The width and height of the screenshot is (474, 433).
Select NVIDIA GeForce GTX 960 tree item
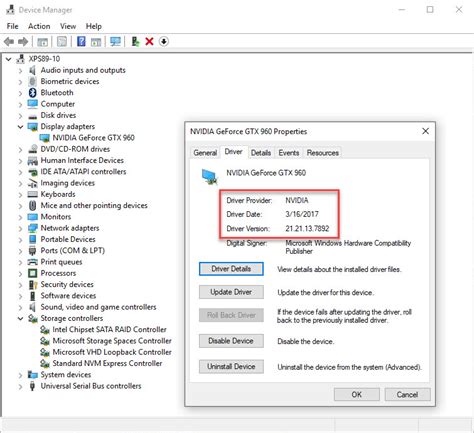coord(93,138)
